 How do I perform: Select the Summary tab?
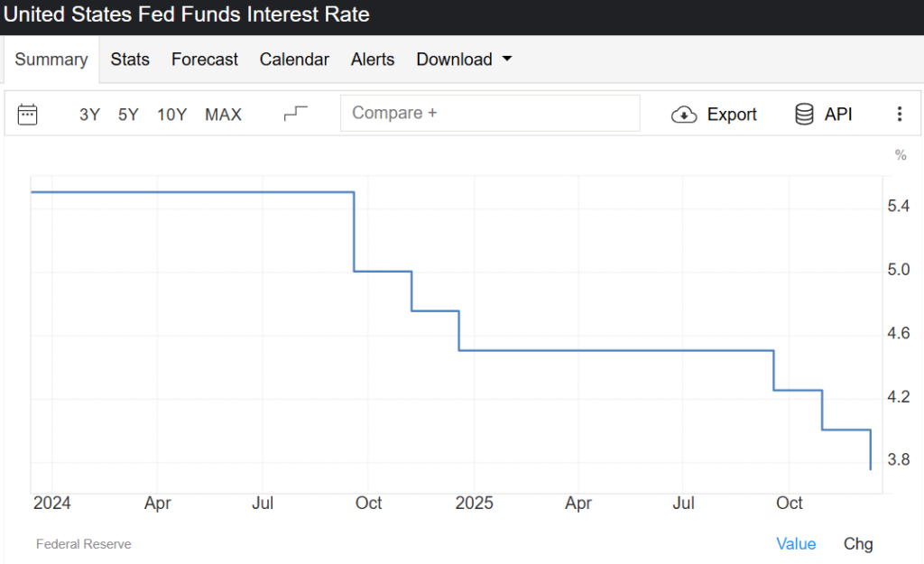[x=51, y=60]
